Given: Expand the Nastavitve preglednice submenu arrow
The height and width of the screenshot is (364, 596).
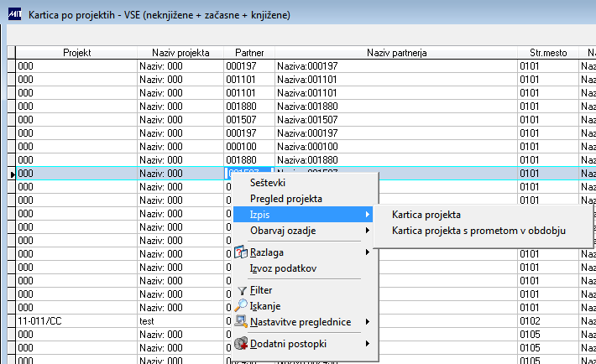Looking at the screenshot, I should [x=367, y=322].
